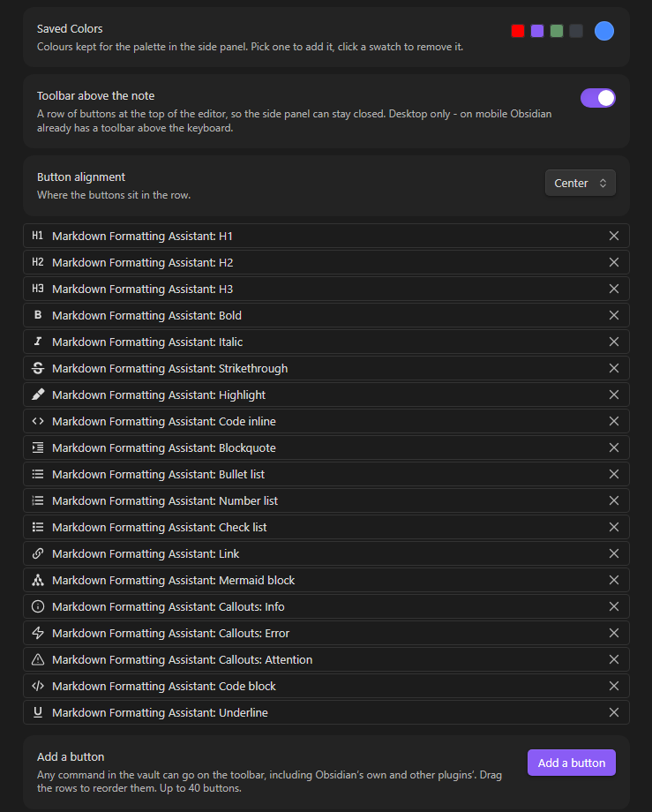The height and width of the screenshot is (812, 652).
Task: Click the Number list icon
Action: coord(38,500)
